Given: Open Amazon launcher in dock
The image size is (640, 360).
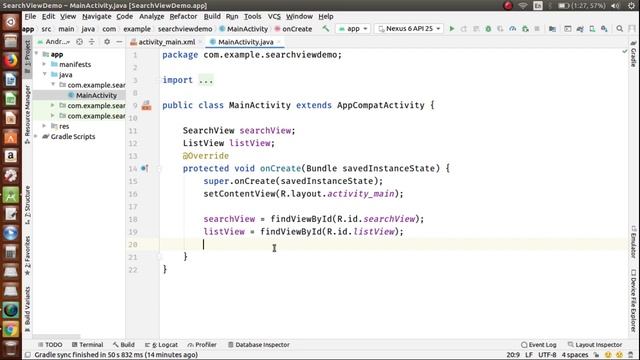Looking at the screenshot, I should (x=11, y=156).
